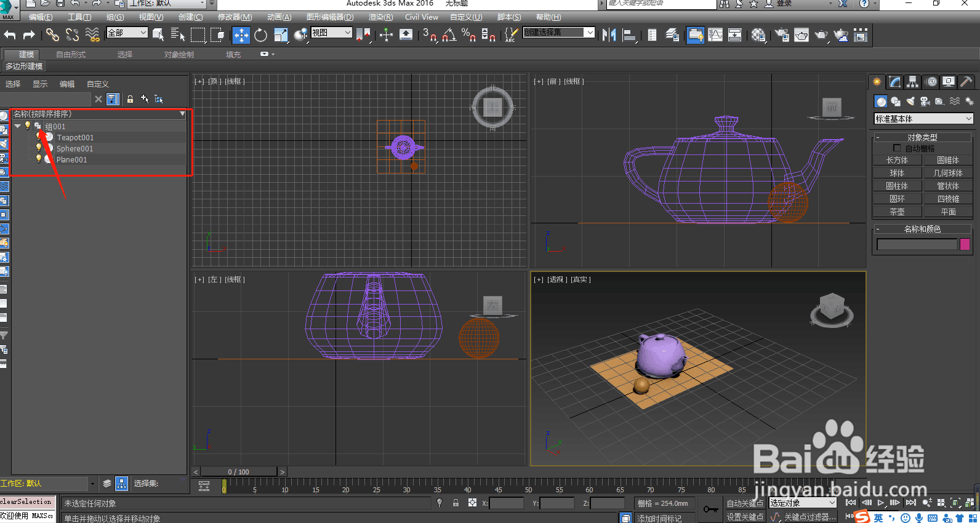Open the Modify command panel tab

point(895,82)
